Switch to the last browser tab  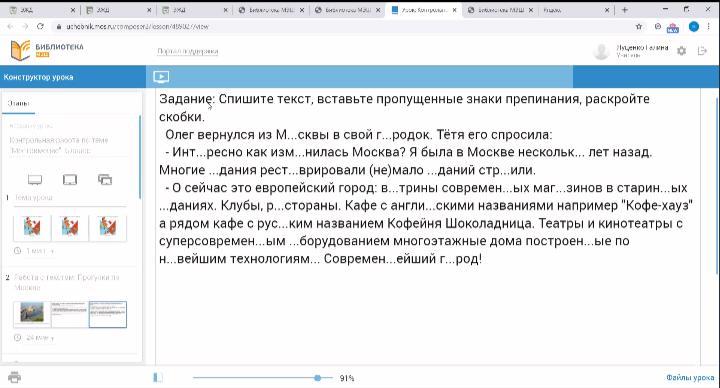(575, 10)
